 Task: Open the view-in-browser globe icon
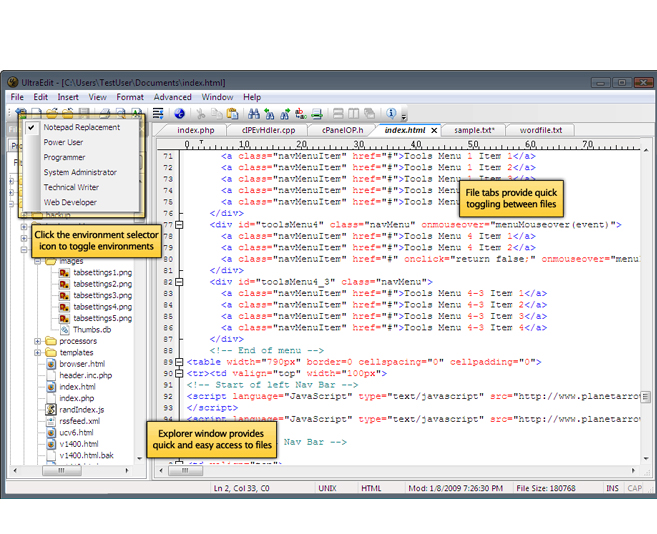[179, 113]
